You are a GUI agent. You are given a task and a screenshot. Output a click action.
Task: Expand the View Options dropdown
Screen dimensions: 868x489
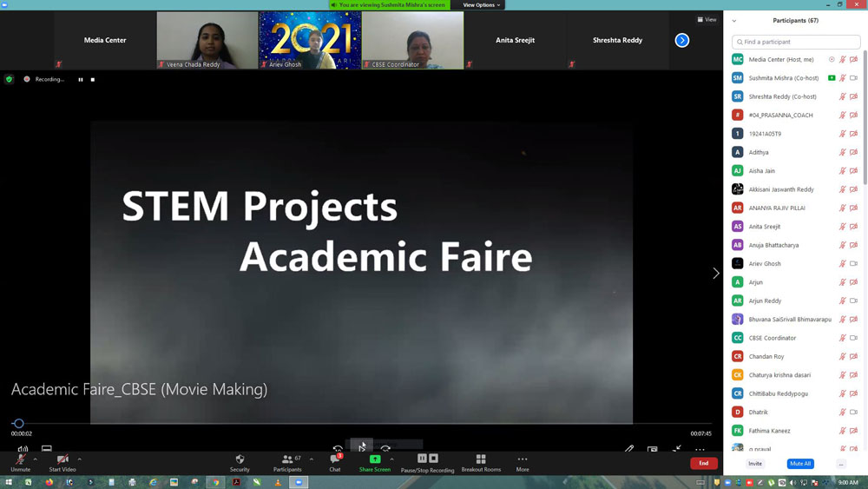481,5
